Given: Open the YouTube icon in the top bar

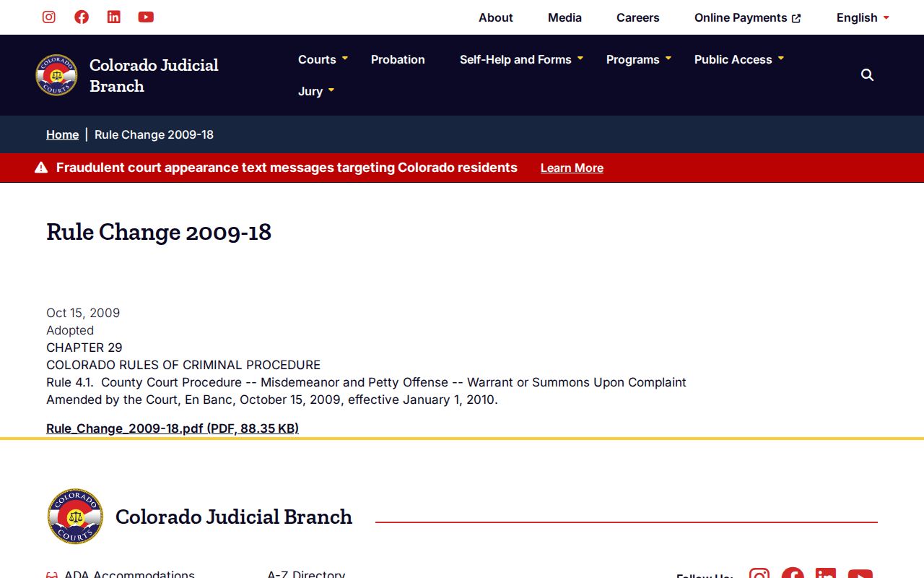Looking at the screenshot, I should 146,17.
